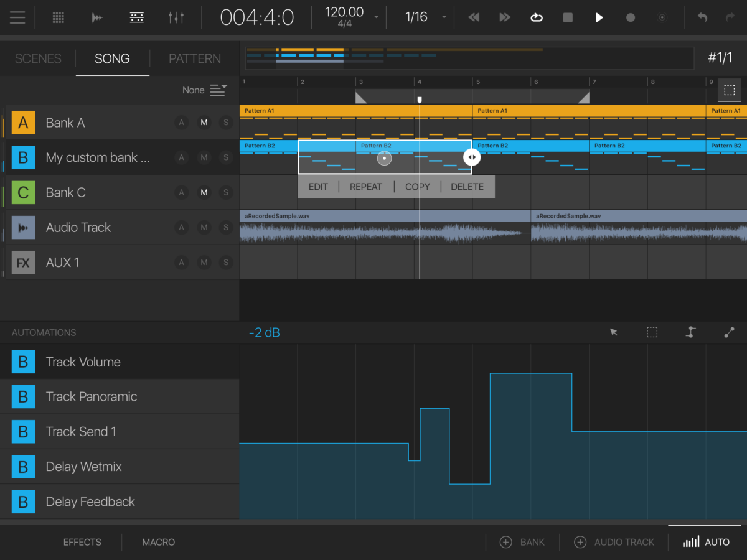Click the add BANK button
This screenshot has height=560, width=747.
[522, 542]
